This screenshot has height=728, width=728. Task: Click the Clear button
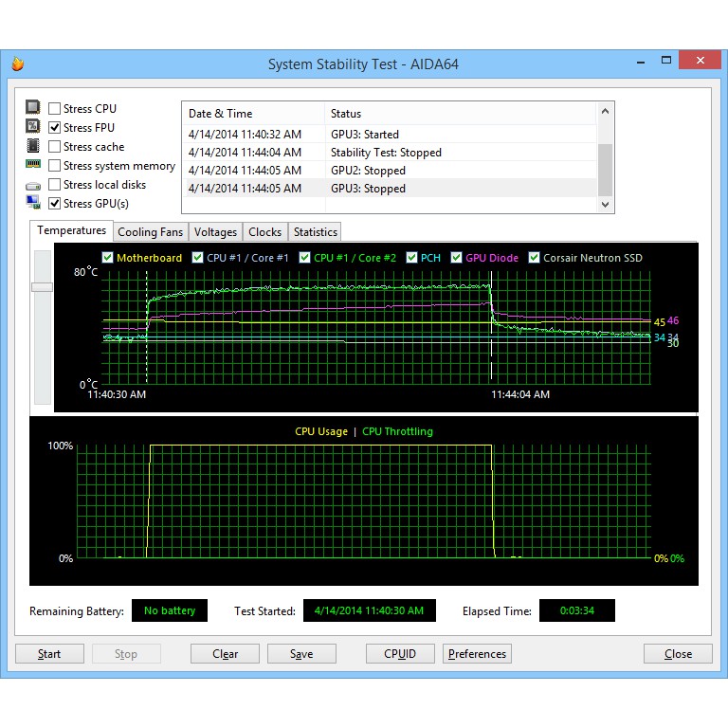(225, 654)
